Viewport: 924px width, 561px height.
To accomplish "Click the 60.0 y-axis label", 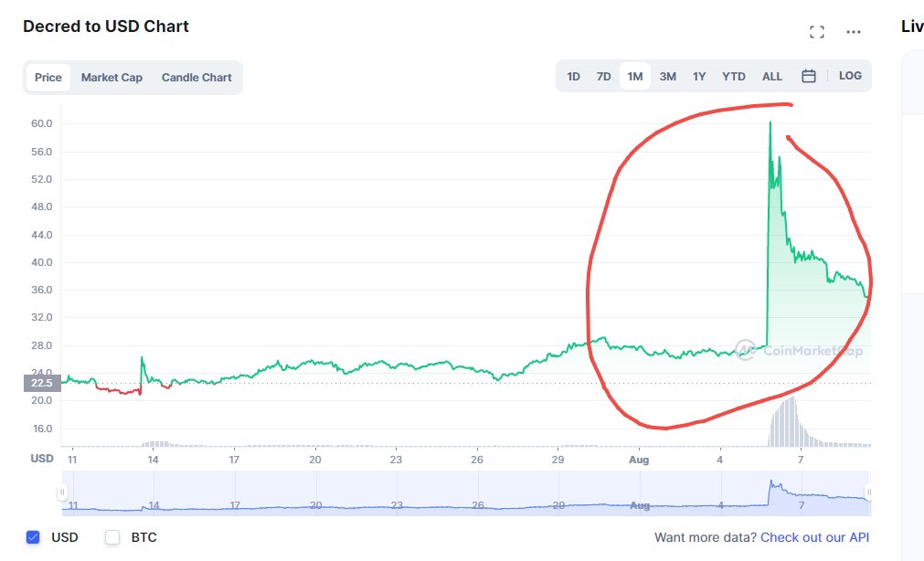I will (x=42, y=123).
